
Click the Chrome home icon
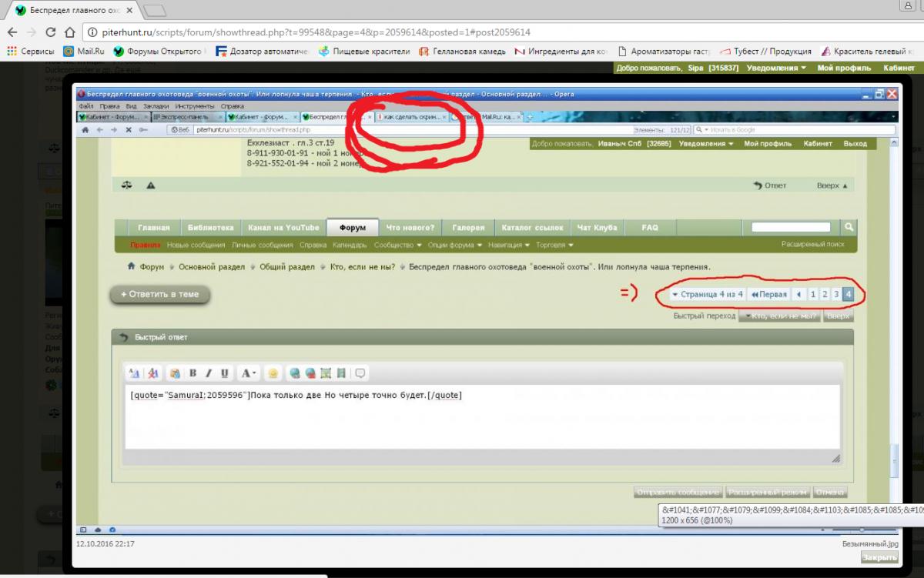pos(69,32)
